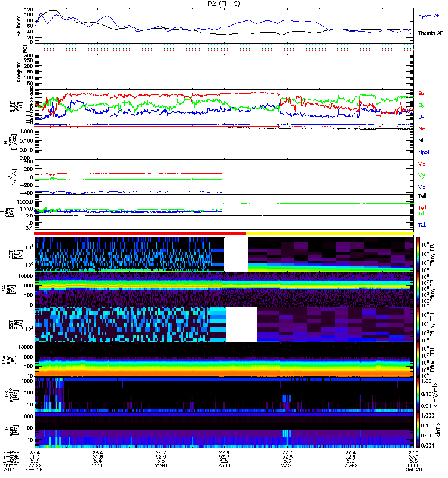Click the red Bz legend label
448x478 pixels.
coord(421,93)
